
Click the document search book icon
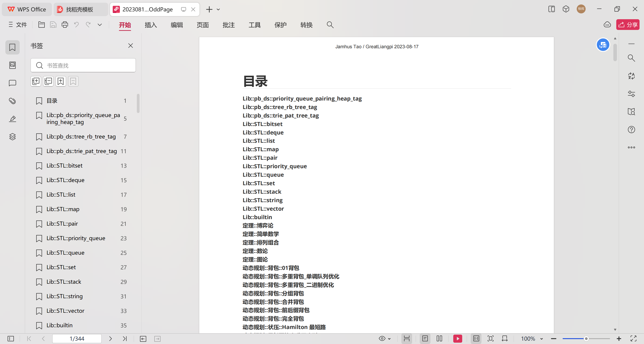tap(631, 112)
